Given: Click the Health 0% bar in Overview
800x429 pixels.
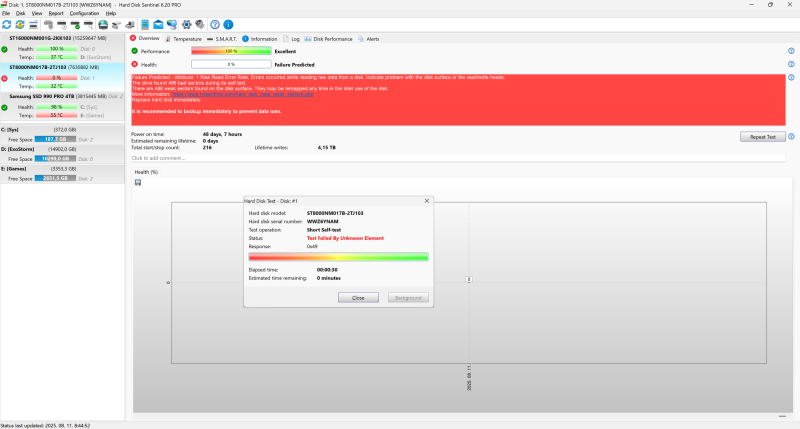Looking at the screenshot, I should tap(231, 64).
